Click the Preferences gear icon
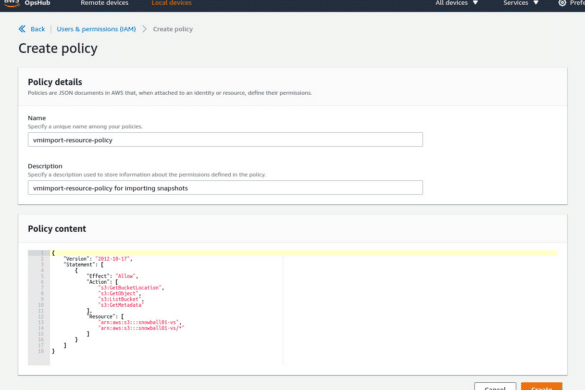 [x=562, y=3]
